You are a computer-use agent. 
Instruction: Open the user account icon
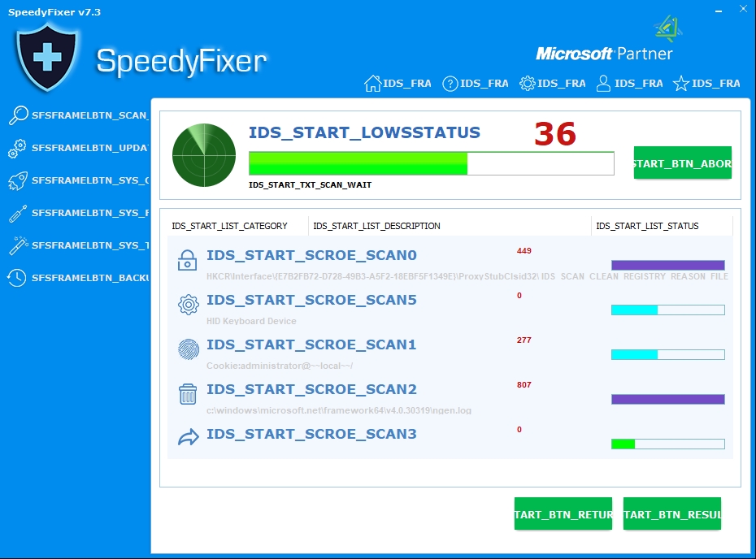click(x=603, y=84)
